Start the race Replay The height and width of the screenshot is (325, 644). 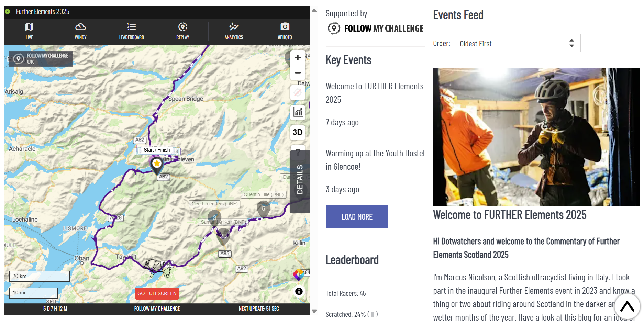[182, 31]
